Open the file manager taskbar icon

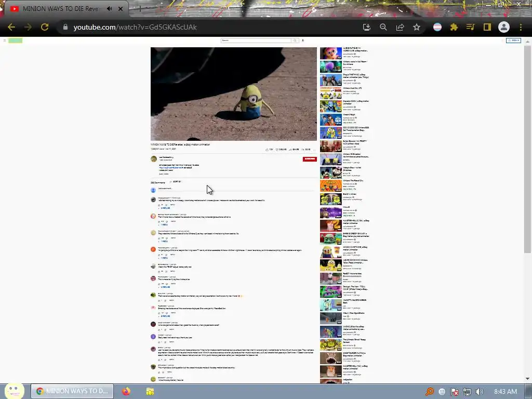pyautogui.click(x=150, y=391)
